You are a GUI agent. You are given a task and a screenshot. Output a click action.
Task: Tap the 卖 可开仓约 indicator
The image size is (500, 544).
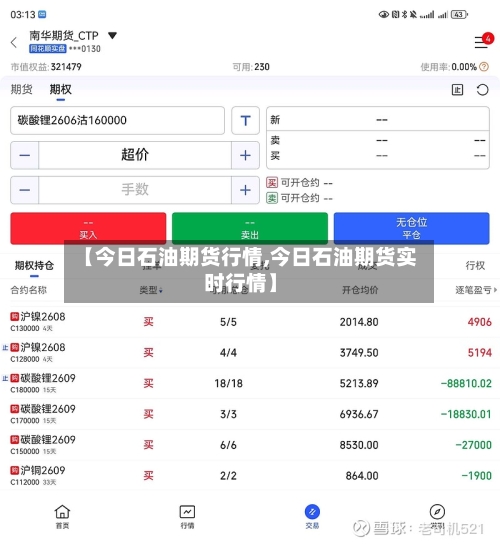point(299,198)
